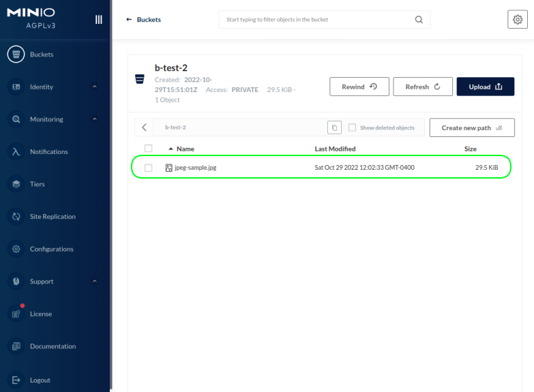Image resolution: width=534 pixels, height=392 pixels.
Task: Click the settings gear icon at top right
Action: (518, 20)
